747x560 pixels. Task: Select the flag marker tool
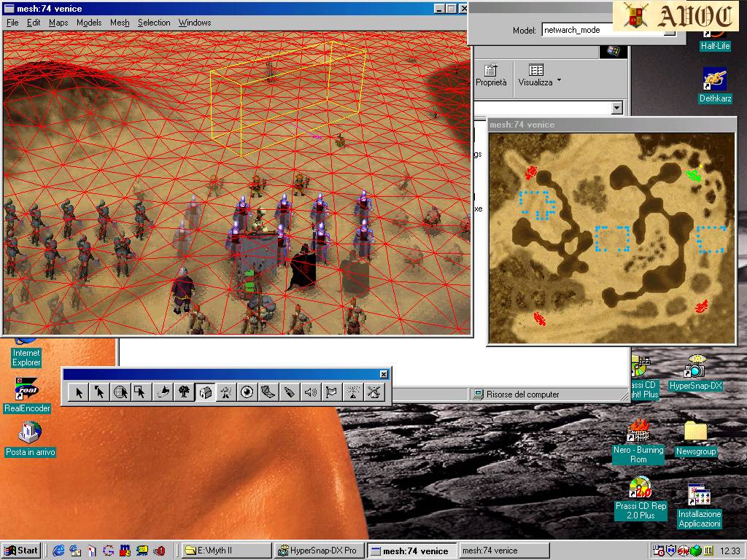coord(331,392)
